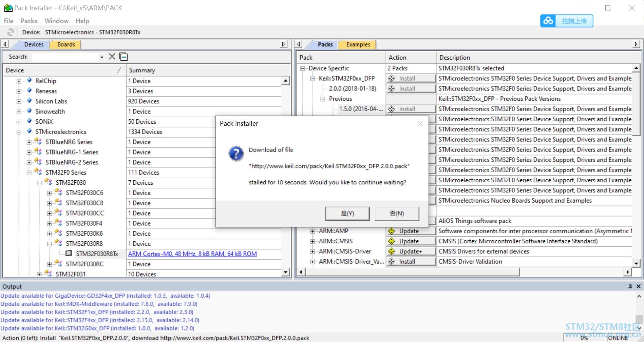This screenshot has height=342, width=644.
Task: Close the Output panel
Action: (638, 286)
